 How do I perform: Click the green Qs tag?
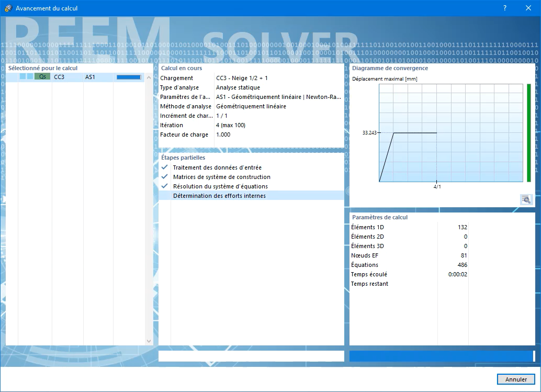click(x=42, y=76)
